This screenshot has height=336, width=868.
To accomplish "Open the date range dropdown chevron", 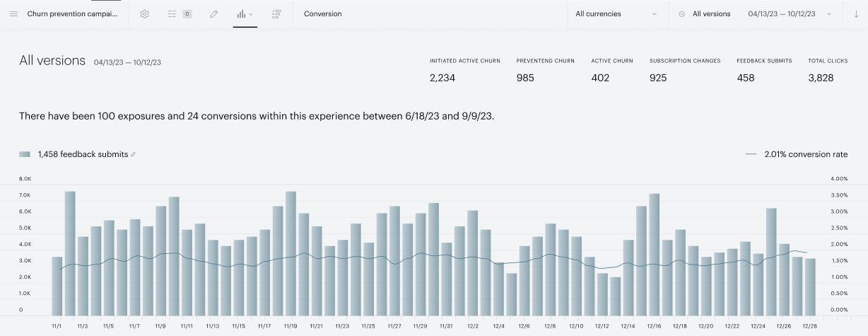I will click(x=829, y=14).
